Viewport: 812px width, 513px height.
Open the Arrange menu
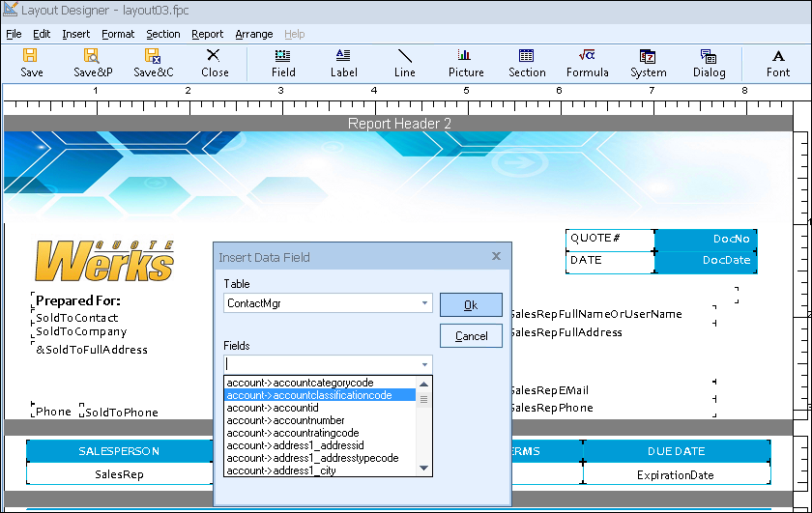[254, 34]
